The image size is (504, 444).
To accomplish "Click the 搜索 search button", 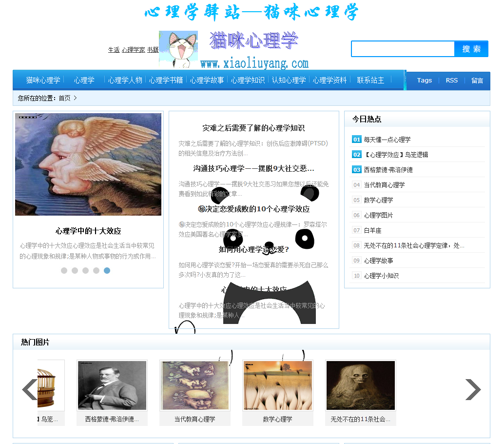I will [471, 49].
